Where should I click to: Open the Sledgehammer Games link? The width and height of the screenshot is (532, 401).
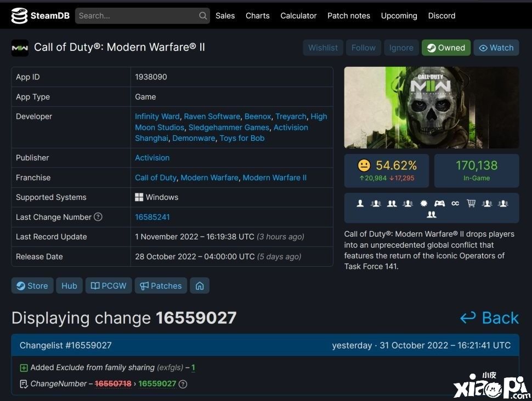click(229, 128)
